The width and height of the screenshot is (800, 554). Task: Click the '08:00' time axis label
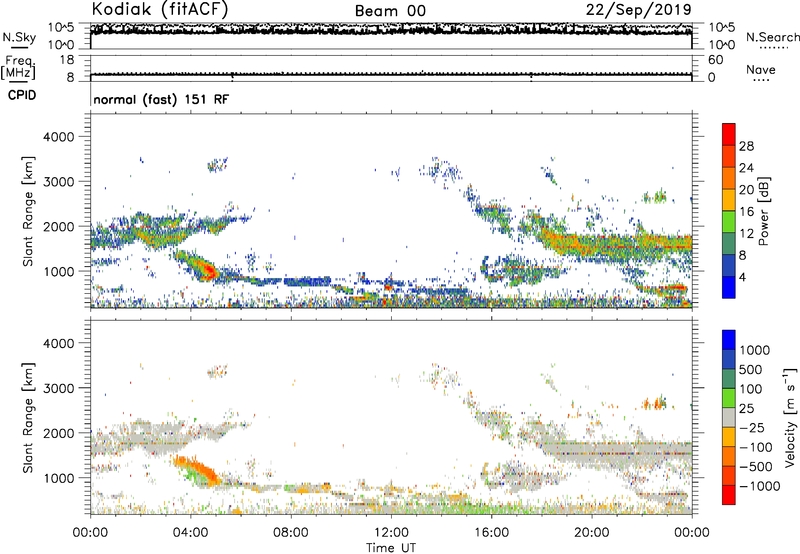291,533
